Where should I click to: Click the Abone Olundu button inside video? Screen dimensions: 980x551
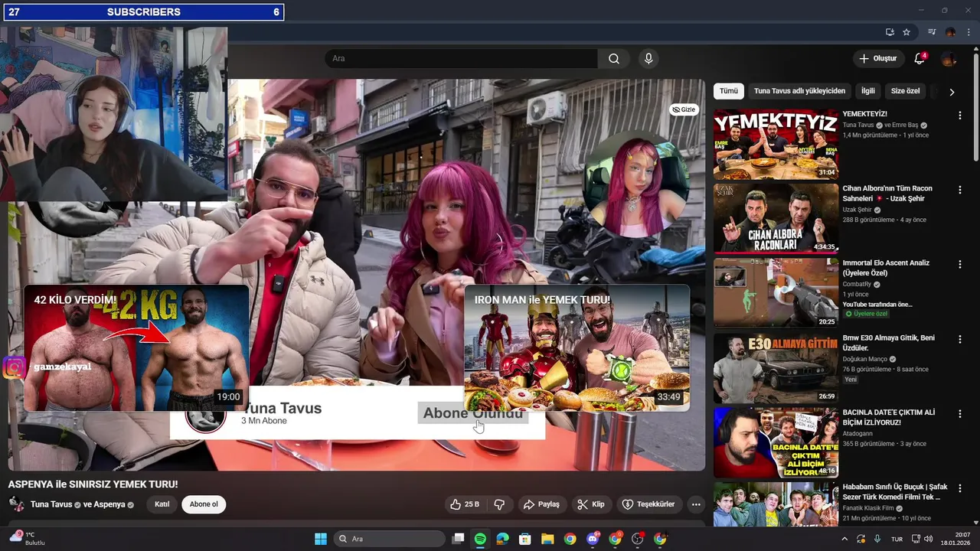[x=473, y=413]
